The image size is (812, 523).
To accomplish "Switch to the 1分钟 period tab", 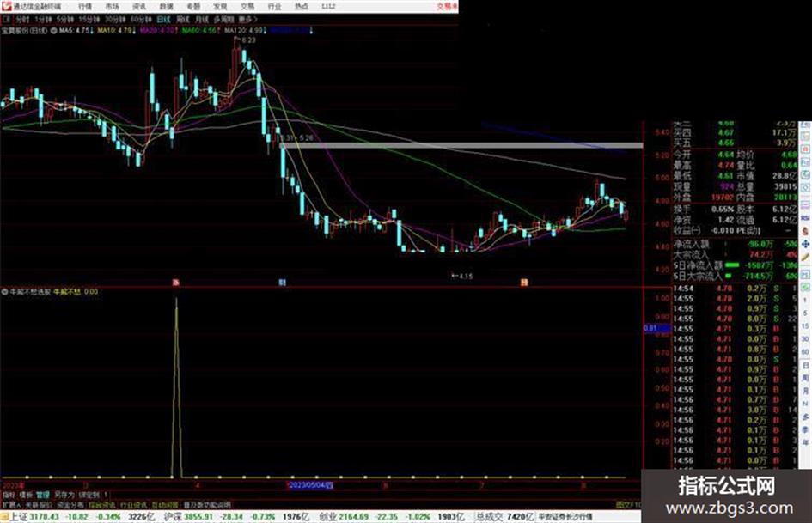I will 43,20.
